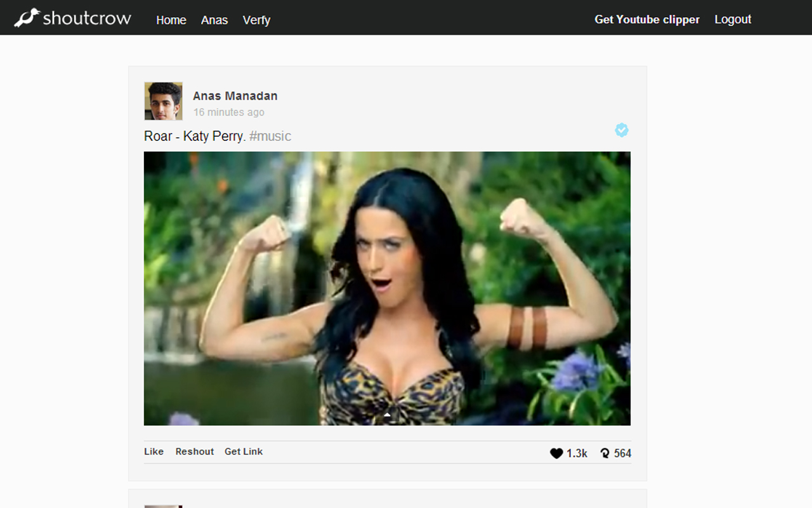Open Anas Manadan's profile picture

click(163, 101)
